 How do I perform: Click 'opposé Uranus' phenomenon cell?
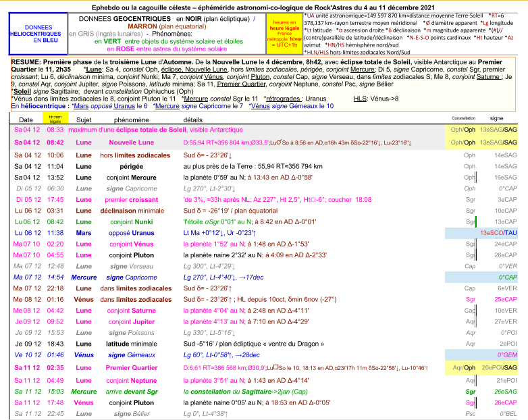[x=132, y=233]
